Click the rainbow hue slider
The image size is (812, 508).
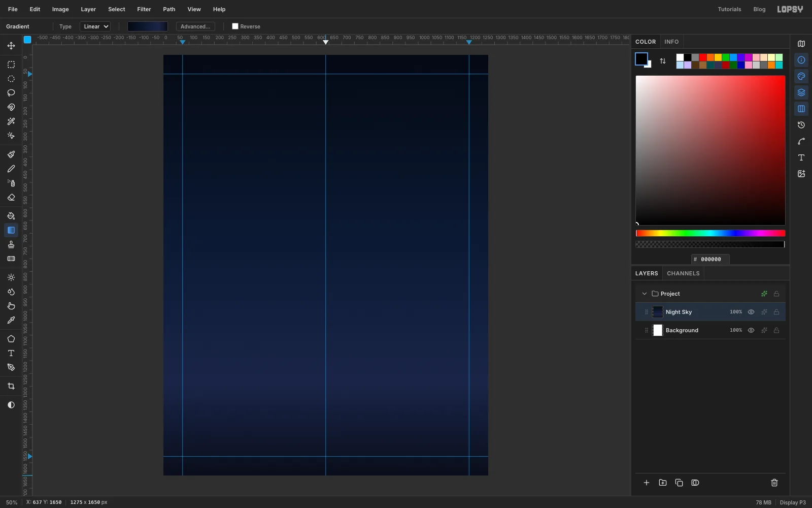tap(710, 233)
